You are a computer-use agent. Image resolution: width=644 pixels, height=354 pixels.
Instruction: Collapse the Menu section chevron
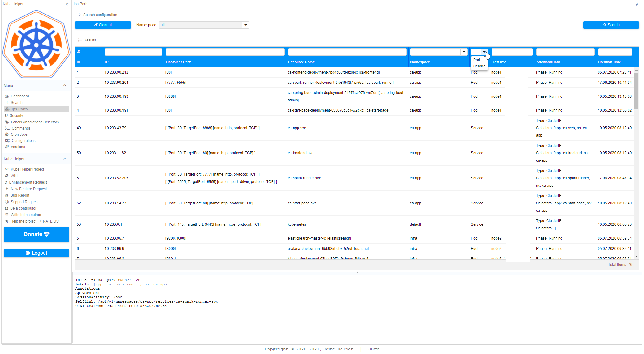(65, 86)
